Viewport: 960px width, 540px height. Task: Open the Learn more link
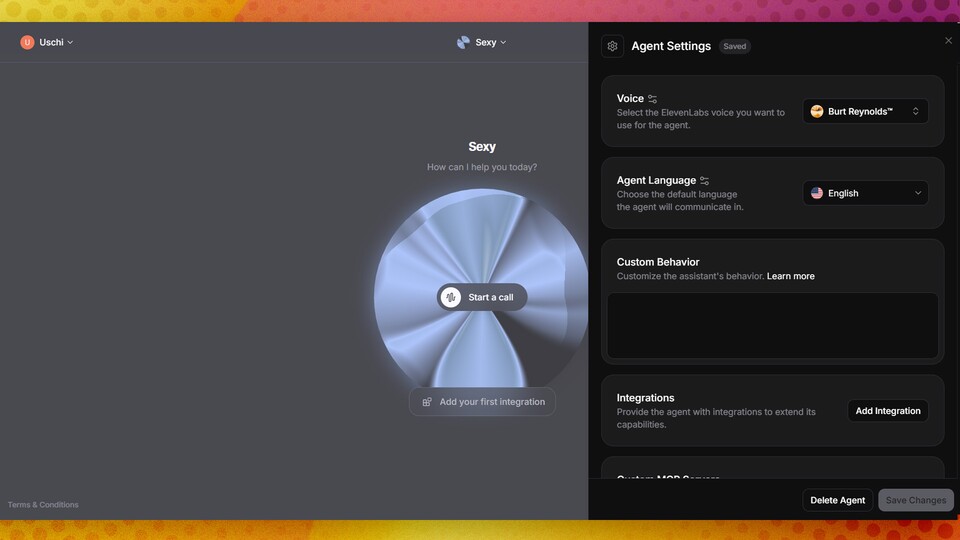(790, 276)
